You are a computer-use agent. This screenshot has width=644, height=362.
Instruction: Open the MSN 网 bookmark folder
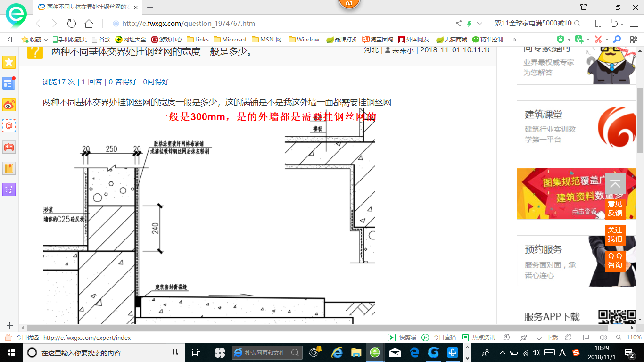tap(266, 40)
